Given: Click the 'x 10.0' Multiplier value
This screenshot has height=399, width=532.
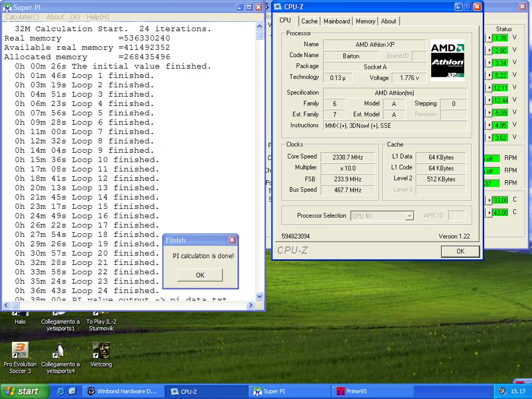Looking at the screenshot, I should [348, 168].
